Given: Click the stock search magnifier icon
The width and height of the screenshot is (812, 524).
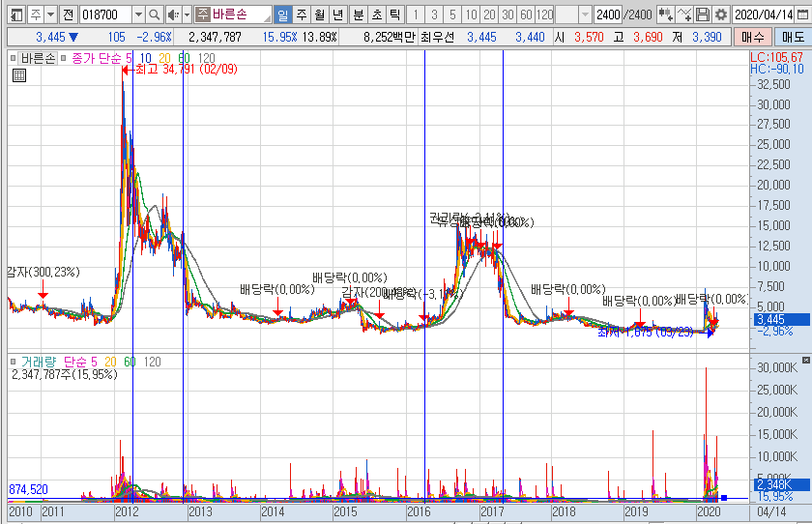Looking at the screenshot, I should pos(155,15).
